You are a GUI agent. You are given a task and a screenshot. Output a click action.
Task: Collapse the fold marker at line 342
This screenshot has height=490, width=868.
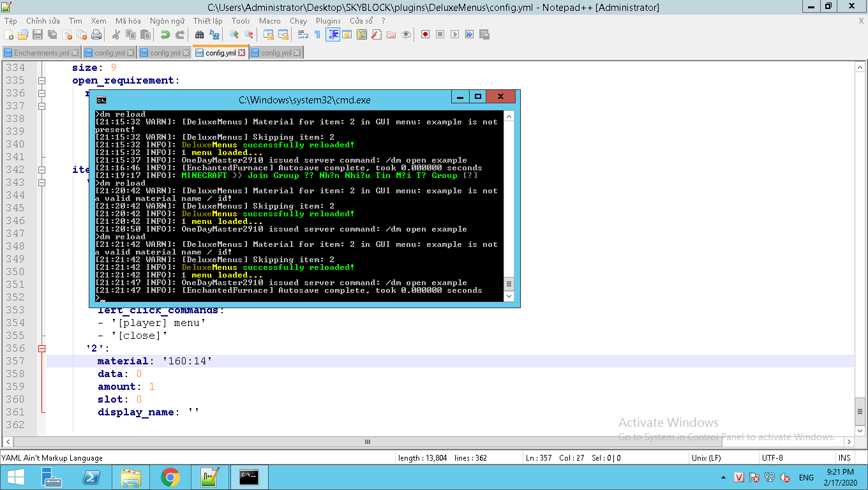[x=42, y=170]
